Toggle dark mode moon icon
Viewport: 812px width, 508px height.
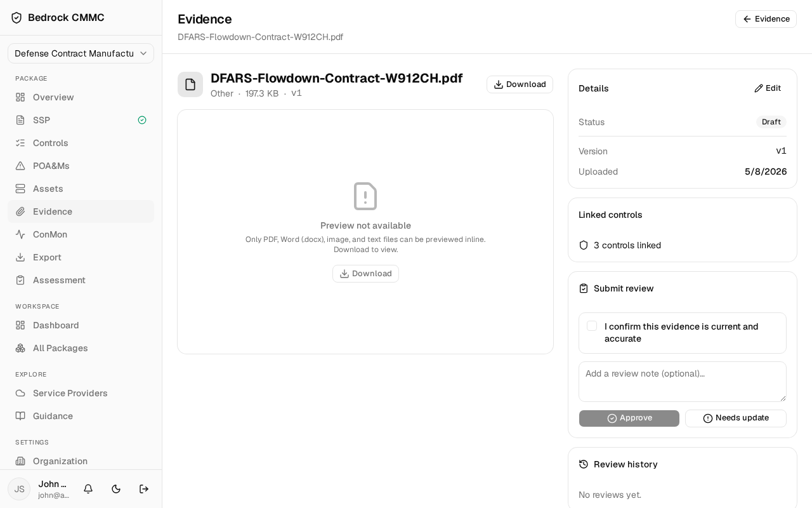tap(116, 489)
